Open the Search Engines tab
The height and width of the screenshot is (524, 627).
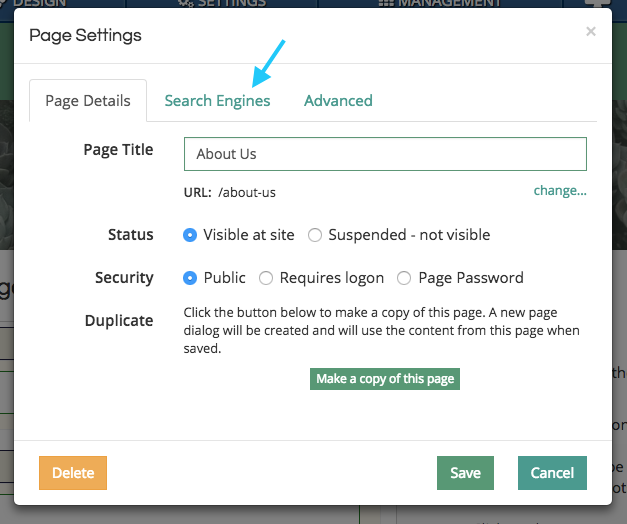tap(217, 100)
